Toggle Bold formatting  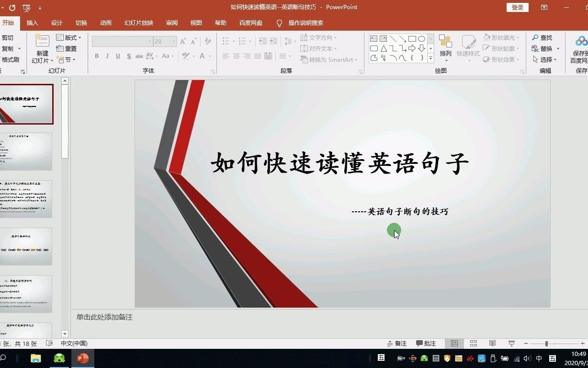click(96, 56)
